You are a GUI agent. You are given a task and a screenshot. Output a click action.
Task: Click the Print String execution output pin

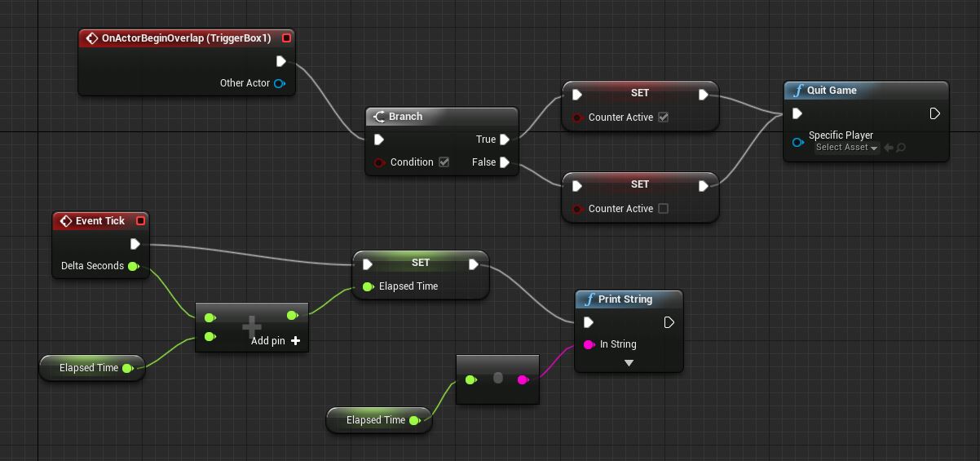669,322
